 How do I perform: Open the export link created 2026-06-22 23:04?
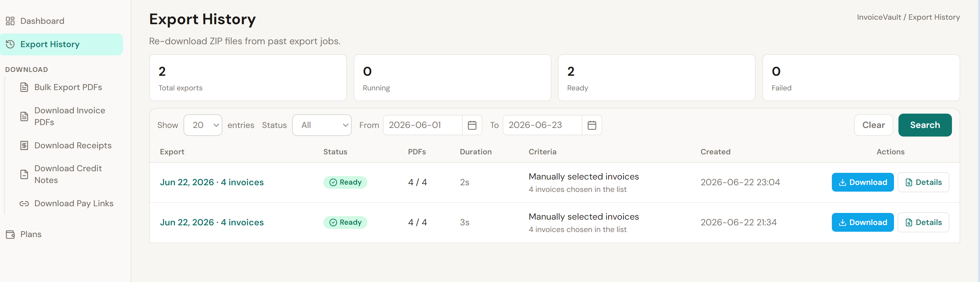tap(212, 182)
